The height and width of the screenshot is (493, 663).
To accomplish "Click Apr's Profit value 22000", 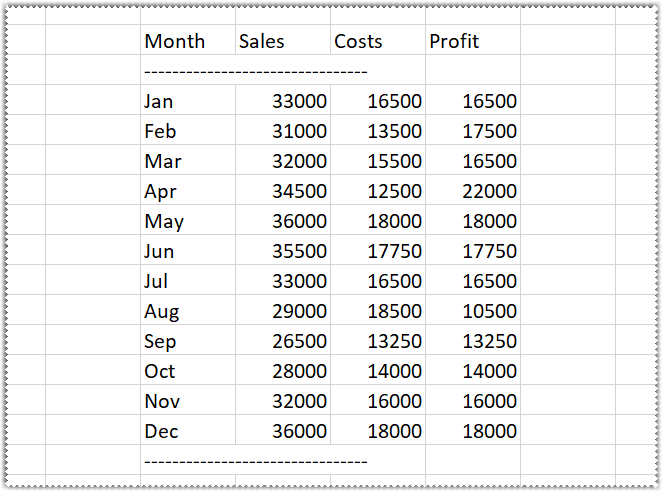I will click(489, 191).
